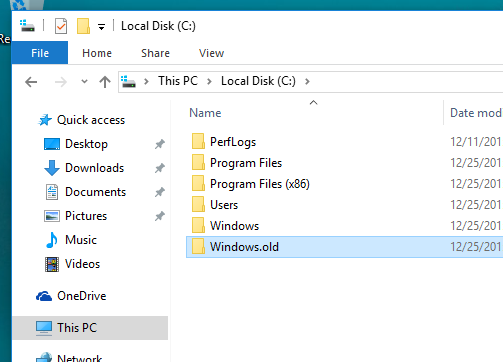Screen dimensions: 503x362
Task: Click the PerfLogs folder icon
Action: click(198, 141)
